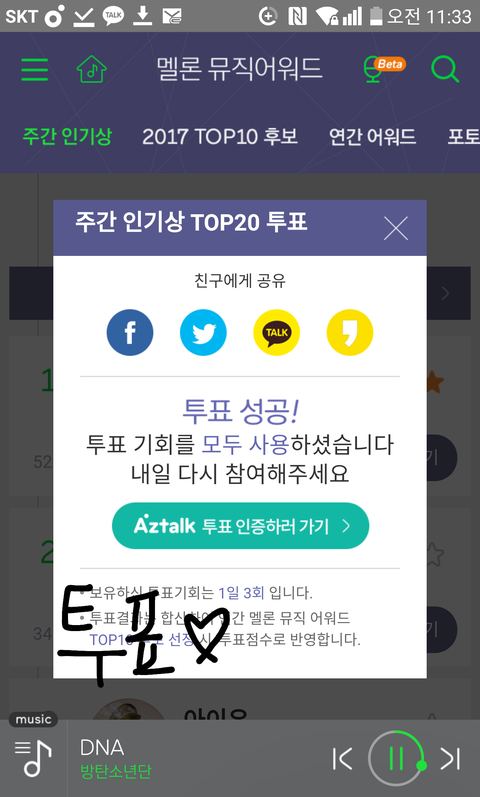Switch to the 2017 TOP10 후보 tab
The width and height of the screenshot is (480, 797).
click(220, 136)
